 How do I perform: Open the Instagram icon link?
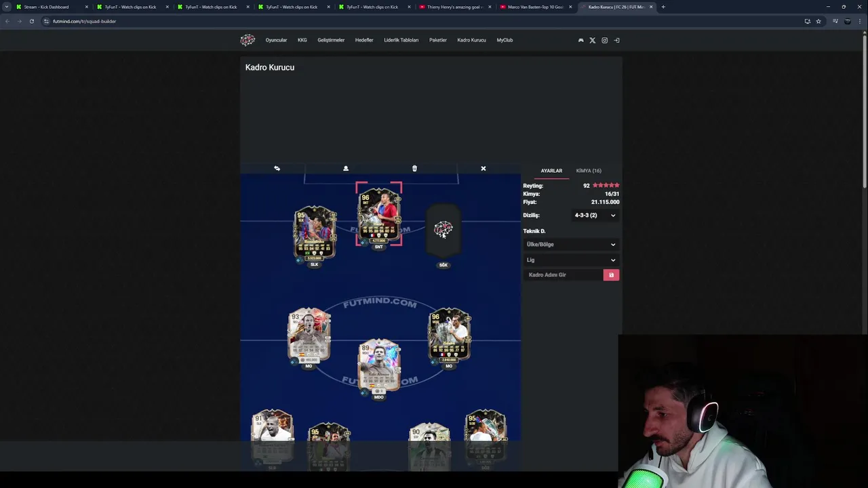coord(604,40)
